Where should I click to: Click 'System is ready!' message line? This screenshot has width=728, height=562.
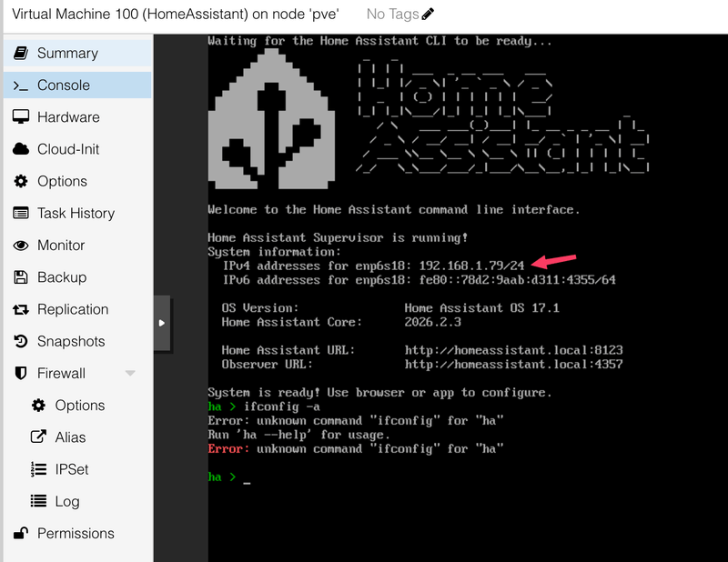tap(379, 393)
